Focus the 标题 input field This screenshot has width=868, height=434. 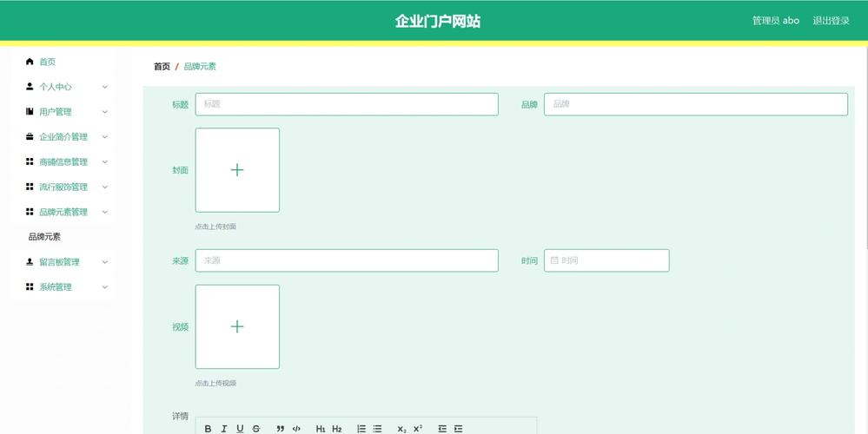pyautogui.click(x=347, y=104)
